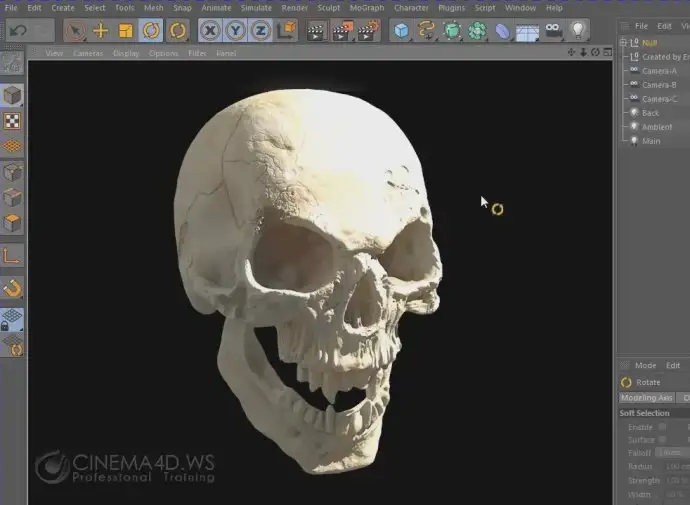
Task: Toggle Enable Axis L-shaped icon
Action: coord(11,256)
